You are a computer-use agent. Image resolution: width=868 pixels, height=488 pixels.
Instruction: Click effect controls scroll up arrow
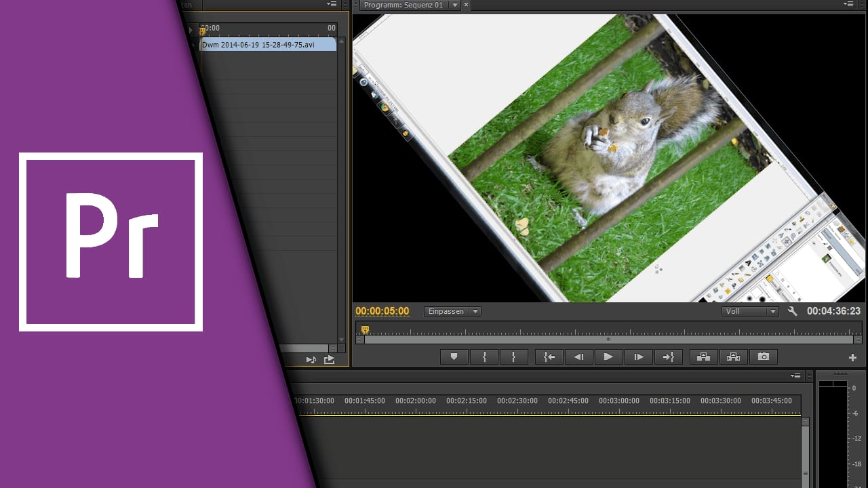342,41
